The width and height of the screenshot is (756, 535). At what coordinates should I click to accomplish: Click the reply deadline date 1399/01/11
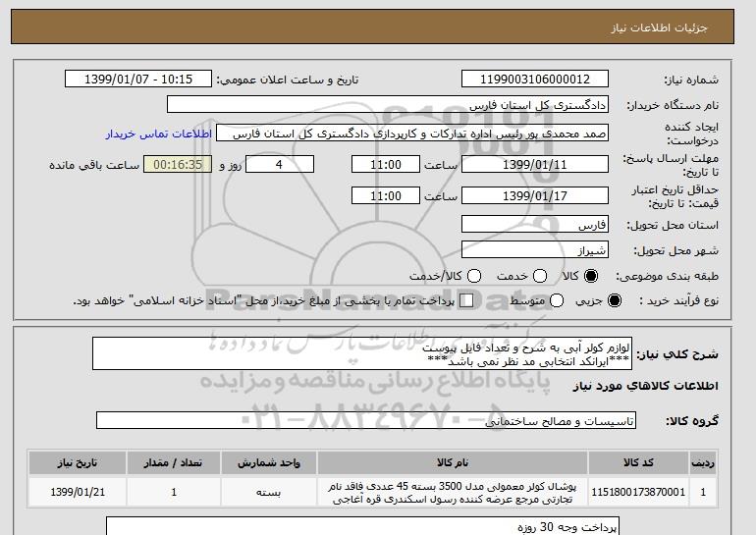pos(535,164)
